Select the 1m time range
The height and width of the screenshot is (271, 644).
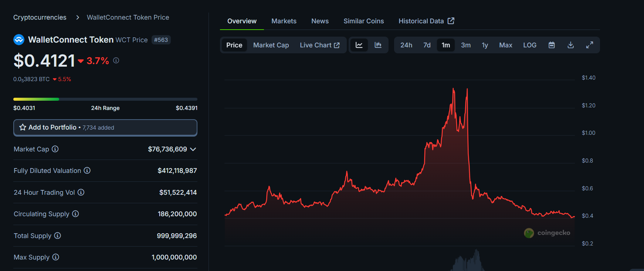click(x=446, y=45)
